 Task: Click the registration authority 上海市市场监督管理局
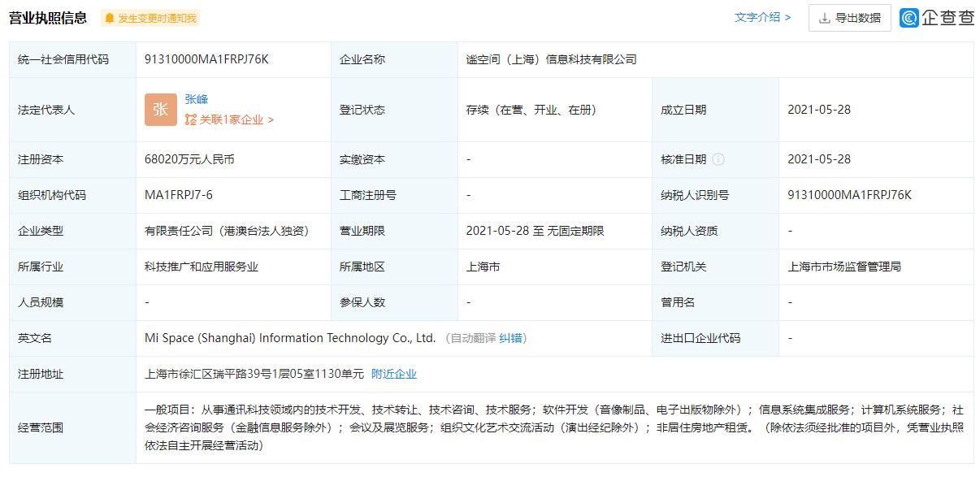[x=844, y=267]
